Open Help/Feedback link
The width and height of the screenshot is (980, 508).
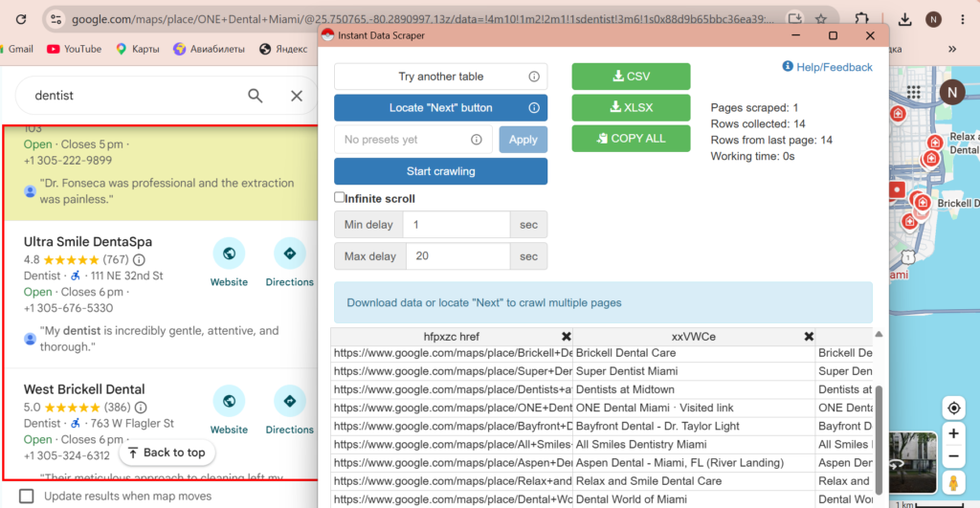click(828, 67)
